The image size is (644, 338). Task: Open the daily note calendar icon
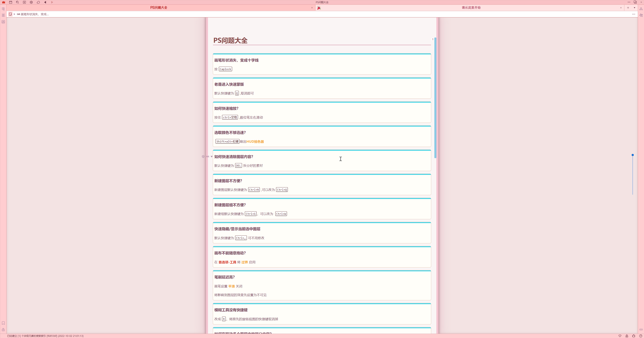click(x=11, y=2)
